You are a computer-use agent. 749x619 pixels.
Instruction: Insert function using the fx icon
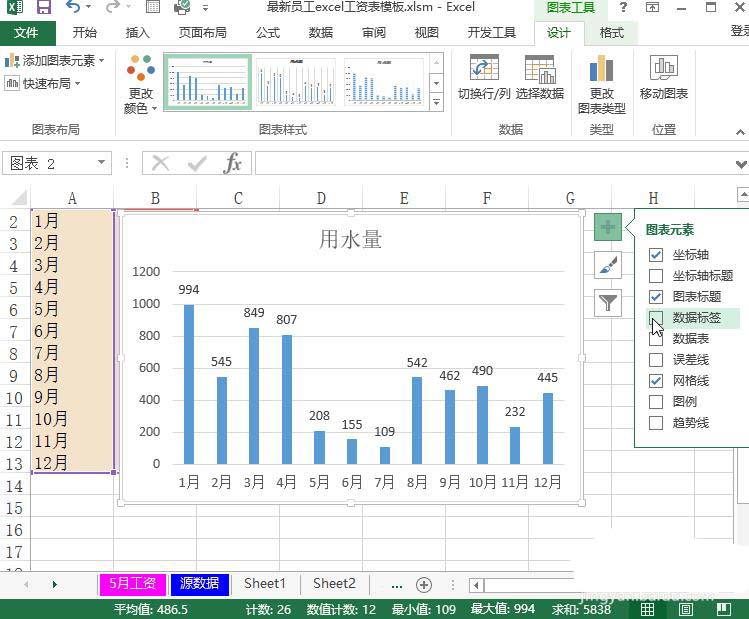pos(233,163)
